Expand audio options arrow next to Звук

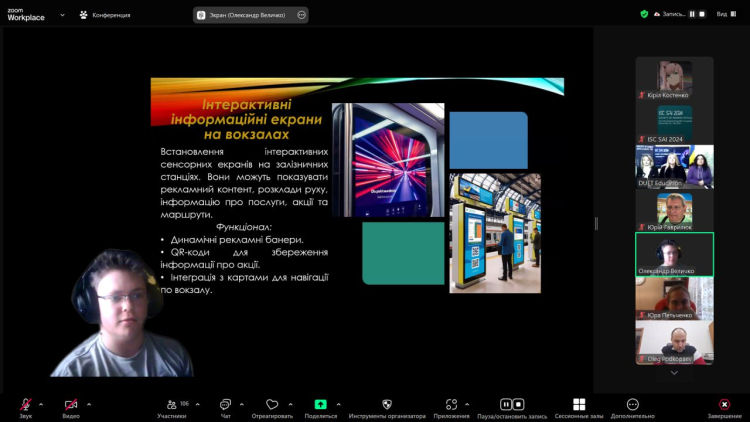pos(41,404)
